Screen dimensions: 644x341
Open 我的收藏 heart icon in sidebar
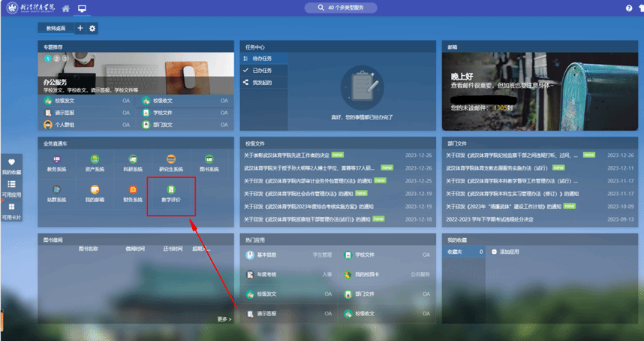click(x=11, y=166)
